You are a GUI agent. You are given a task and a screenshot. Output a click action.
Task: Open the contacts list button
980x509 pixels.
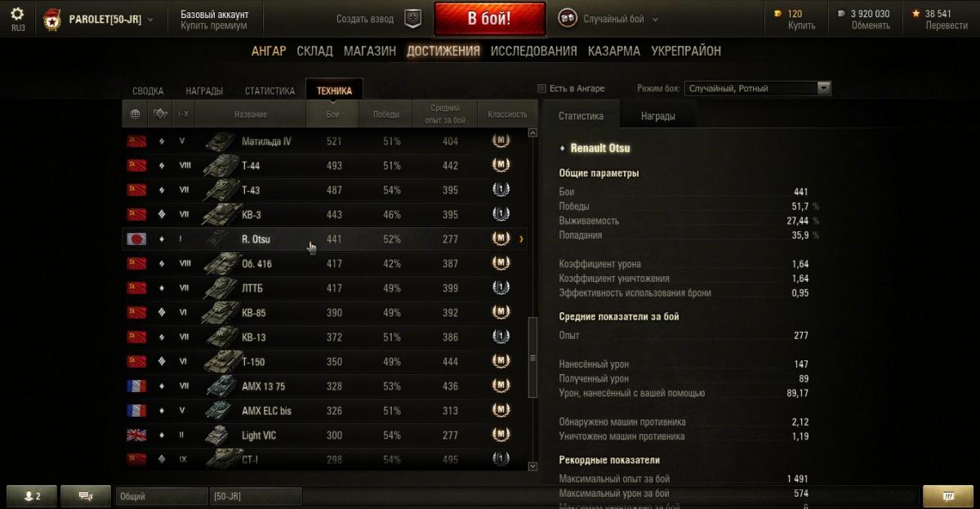point(33,496)
